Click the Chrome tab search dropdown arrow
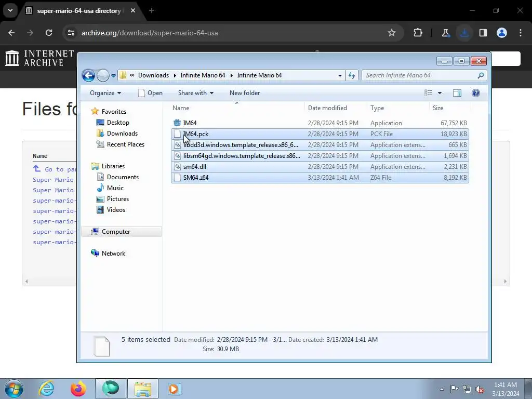The width and height of the screenshot is (532, 399). pos(10,10)
